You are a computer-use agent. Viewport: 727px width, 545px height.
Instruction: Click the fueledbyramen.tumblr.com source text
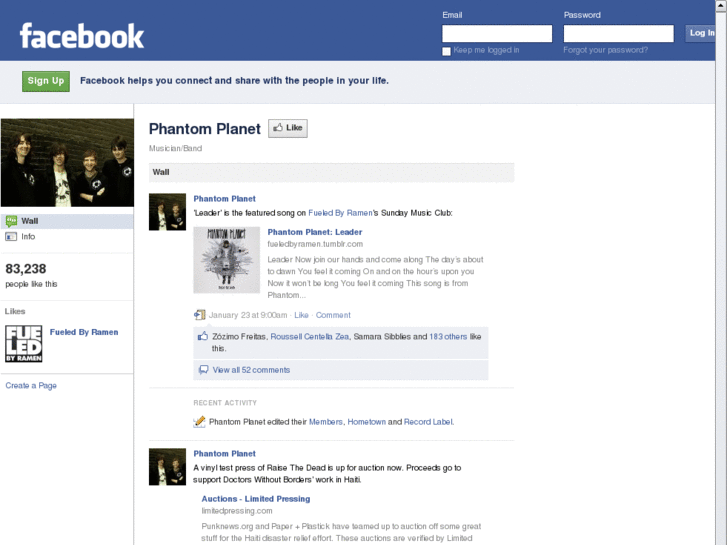click(x=315, y=244)
